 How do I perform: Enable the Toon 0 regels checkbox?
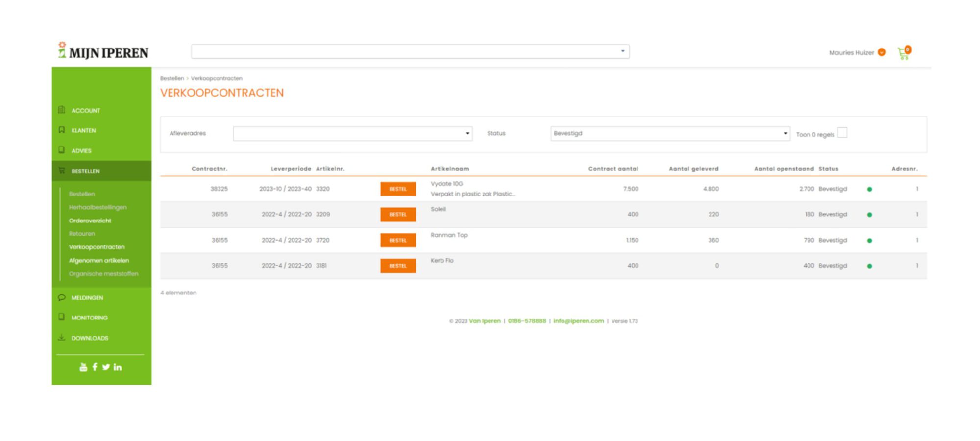pos(842,133)
